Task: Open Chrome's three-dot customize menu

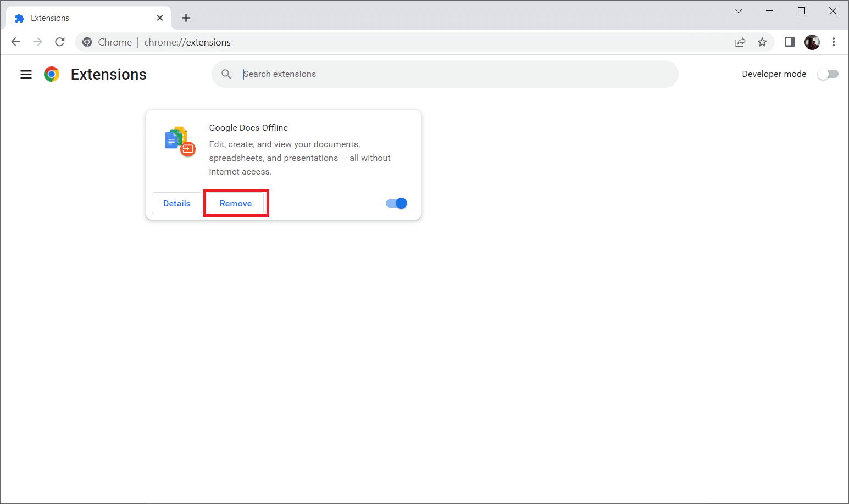Action: pyautogui.click(x=834, y=42)
